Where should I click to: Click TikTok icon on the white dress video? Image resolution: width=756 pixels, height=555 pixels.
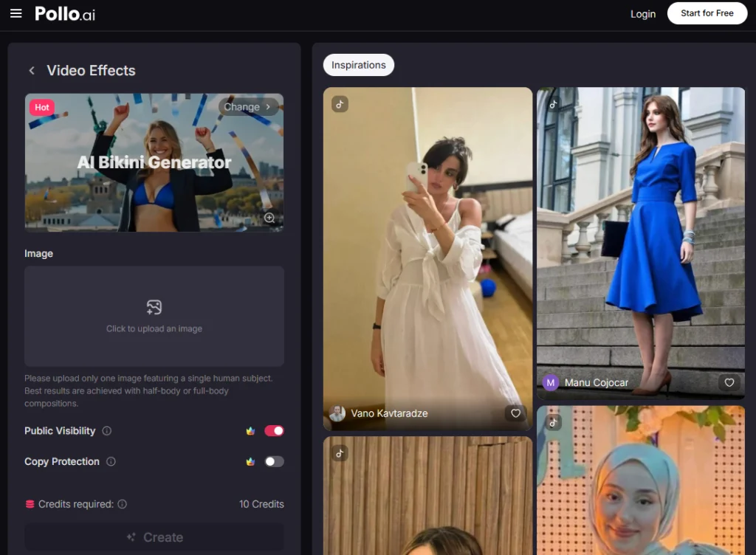click(x=340, y=104)
